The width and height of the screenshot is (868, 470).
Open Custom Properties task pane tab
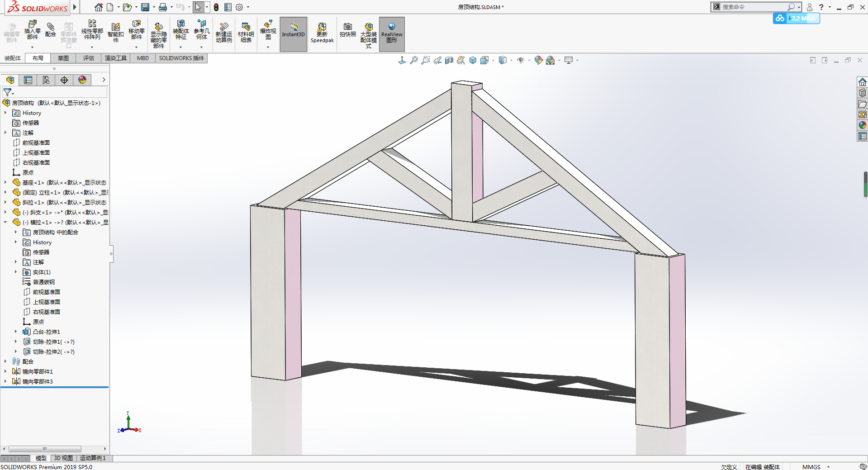[x=863, y=136]
